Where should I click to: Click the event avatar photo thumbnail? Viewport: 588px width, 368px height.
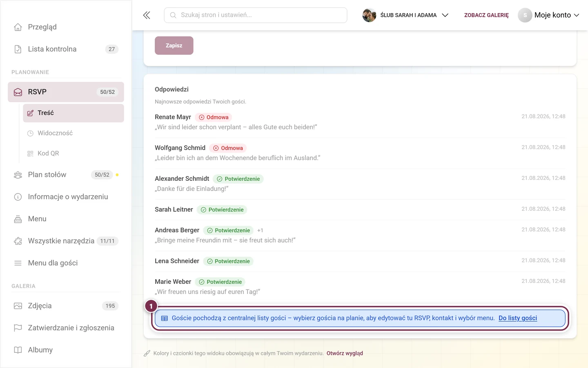click(x=369, y=15)
